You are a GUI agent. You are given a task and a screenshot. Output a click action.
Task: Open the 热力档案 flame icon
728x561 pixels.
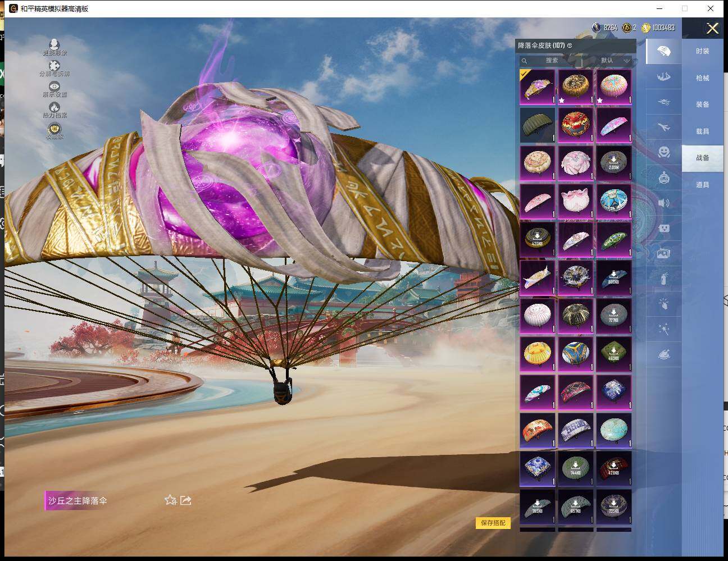pyautogui.click(x=54, y=107)
